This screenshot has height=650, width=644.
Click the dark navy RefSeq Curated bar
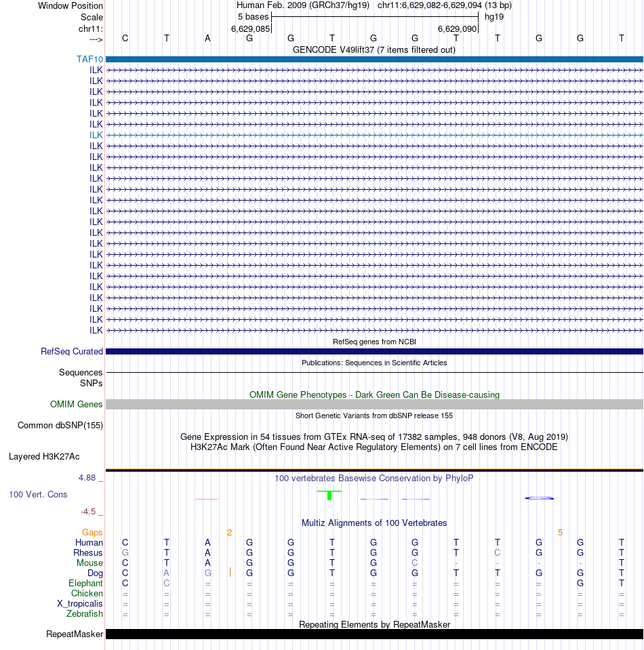coord(374,352)
